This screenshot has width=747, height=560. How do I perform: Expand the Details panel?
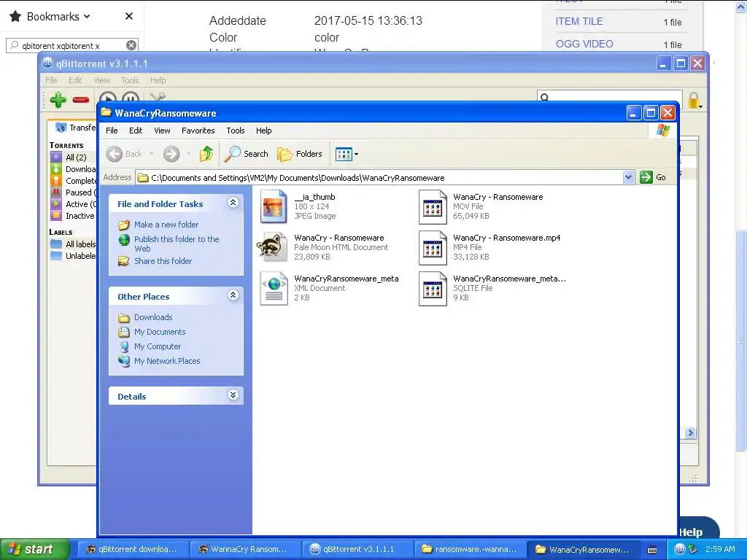pos(233,395)
